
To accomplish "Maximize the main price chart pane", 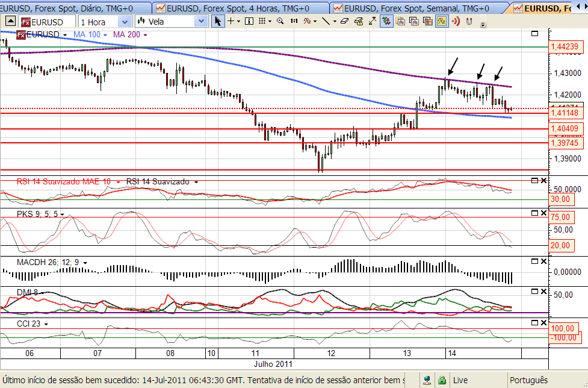I will pos(535,34).
